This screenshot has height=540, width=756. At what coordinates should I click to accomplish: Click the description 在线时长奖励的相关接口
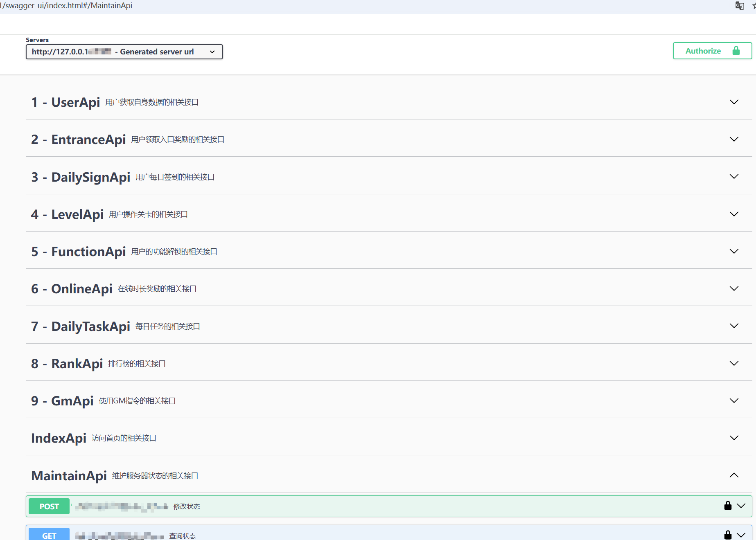[x=157, y=289]
